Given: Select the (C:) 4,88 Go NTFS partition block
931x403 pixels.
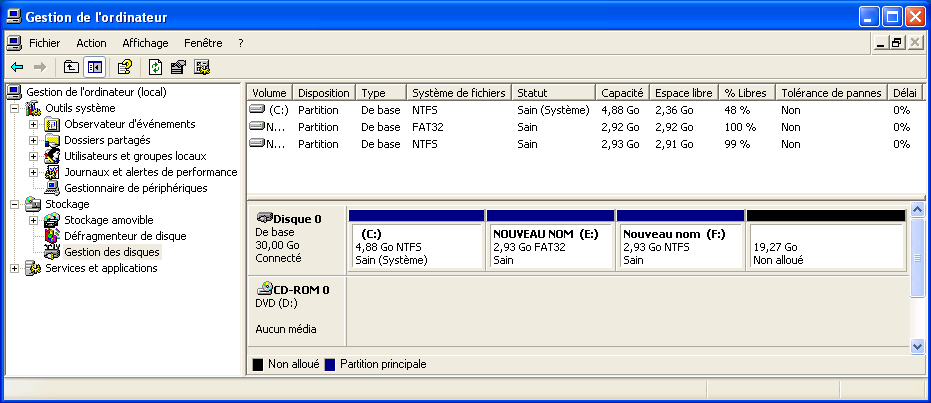Looking at the screenshot, I should (x=417, y=240).
